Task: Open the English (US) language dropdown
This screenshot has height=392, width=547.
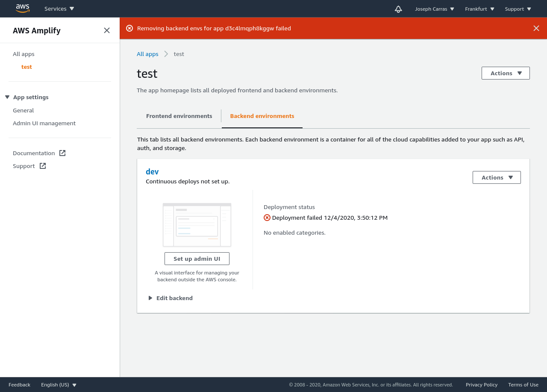Action: [58, 384]
